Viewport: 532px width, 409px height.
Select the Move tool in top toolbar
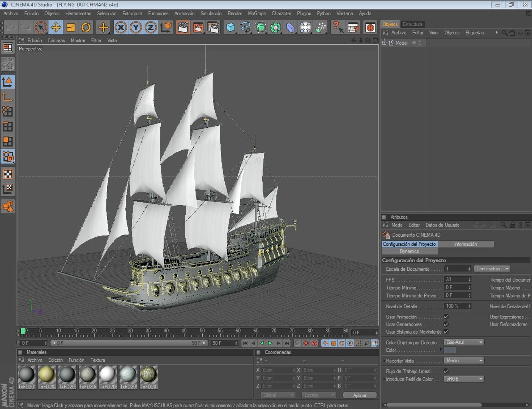click(x=56, y=27)
